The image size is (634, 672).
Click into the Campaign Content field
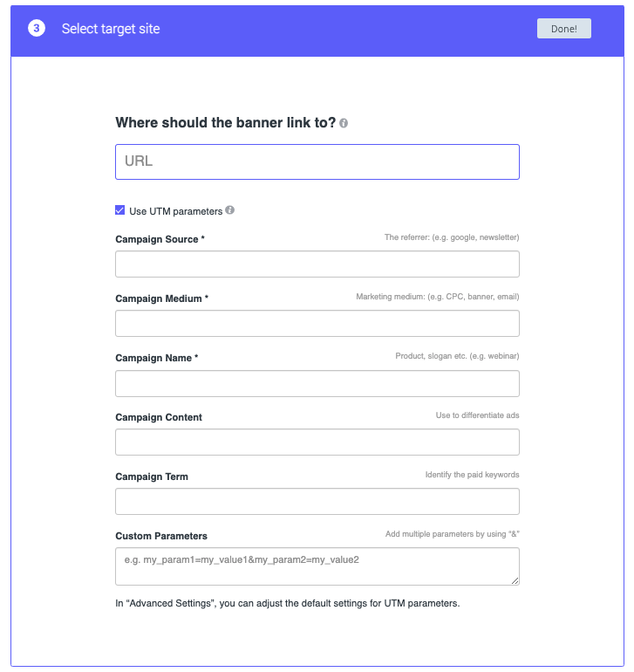click(x=317, y=442)
